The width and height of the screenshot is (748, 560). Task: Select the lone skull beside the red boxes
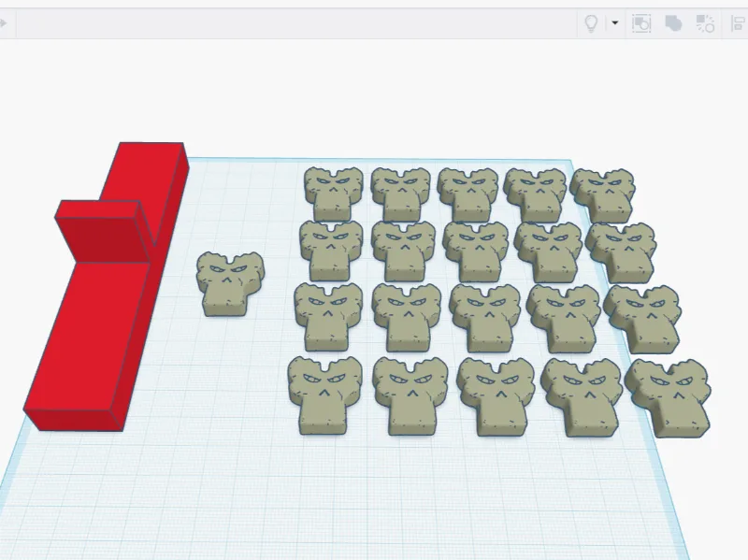(230, 284)
